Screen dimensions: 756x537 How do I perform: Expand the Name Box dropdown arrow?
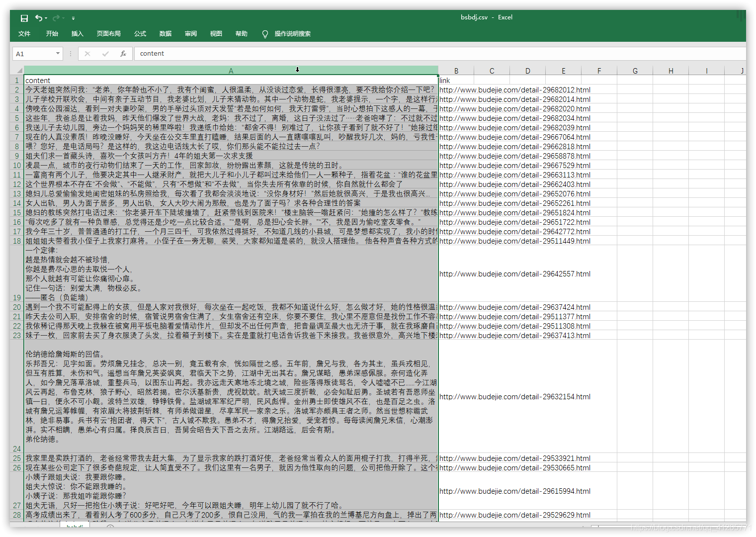[58, 54]
